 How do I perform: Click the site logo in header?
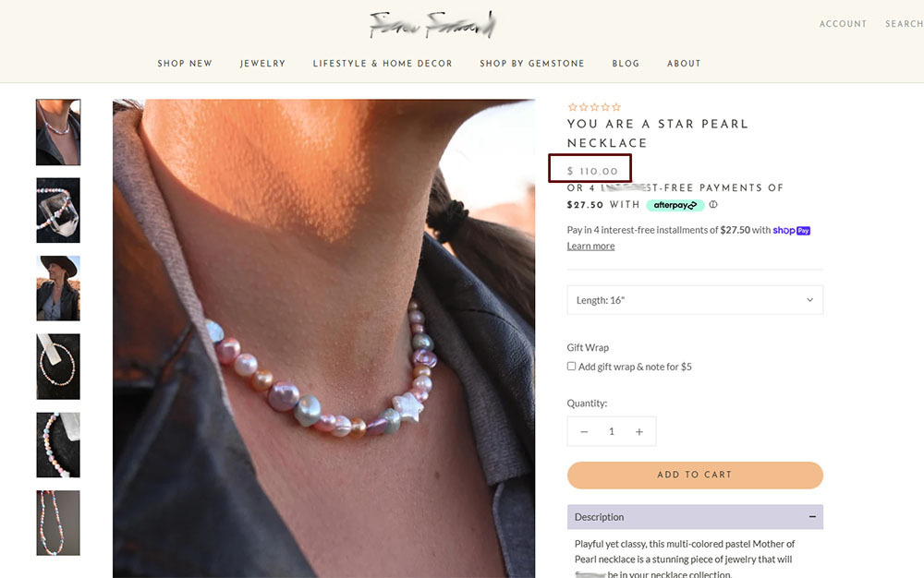[432, 25]
